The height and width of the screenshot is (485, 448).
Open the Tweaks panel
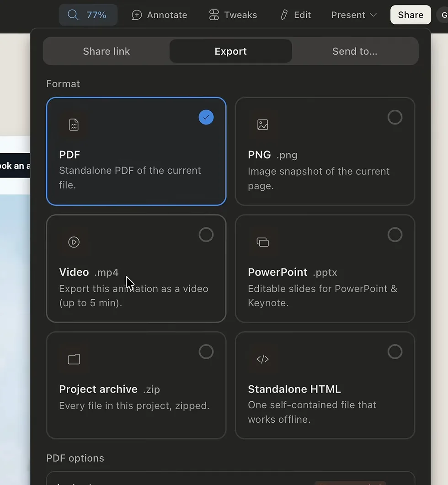pos(233,15)
